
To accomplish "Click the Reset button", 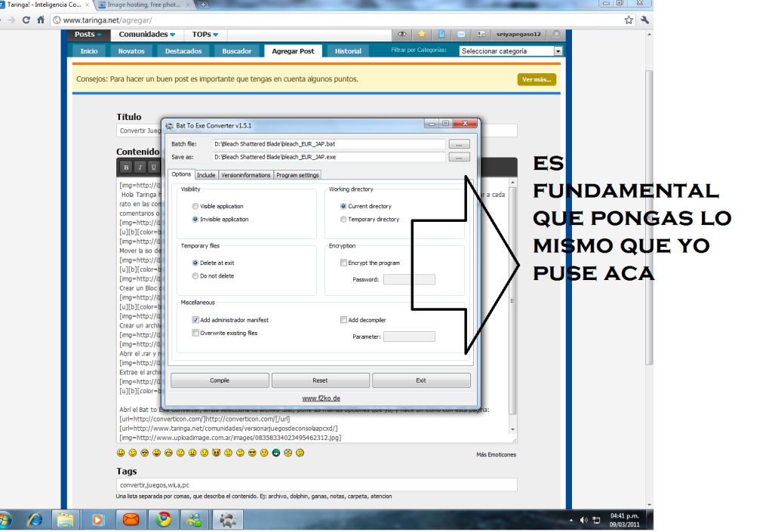I will pos(320,380).
